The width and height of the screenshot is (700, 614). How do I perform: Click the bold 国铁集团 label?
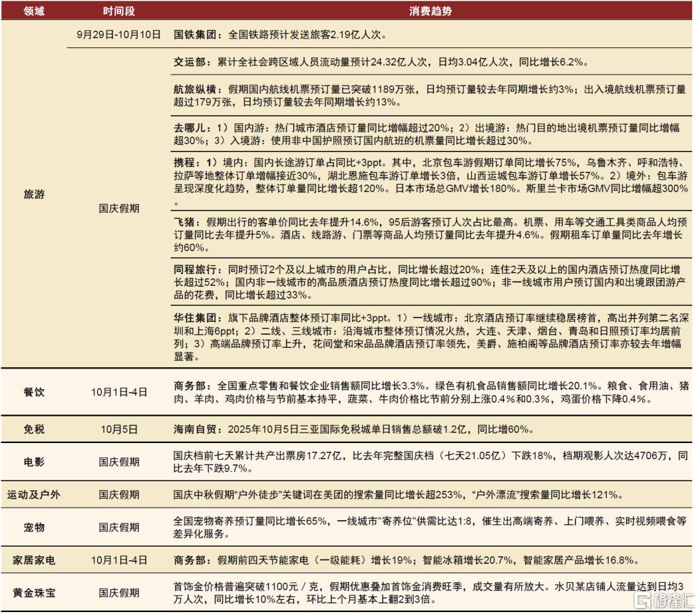[194, 35]
